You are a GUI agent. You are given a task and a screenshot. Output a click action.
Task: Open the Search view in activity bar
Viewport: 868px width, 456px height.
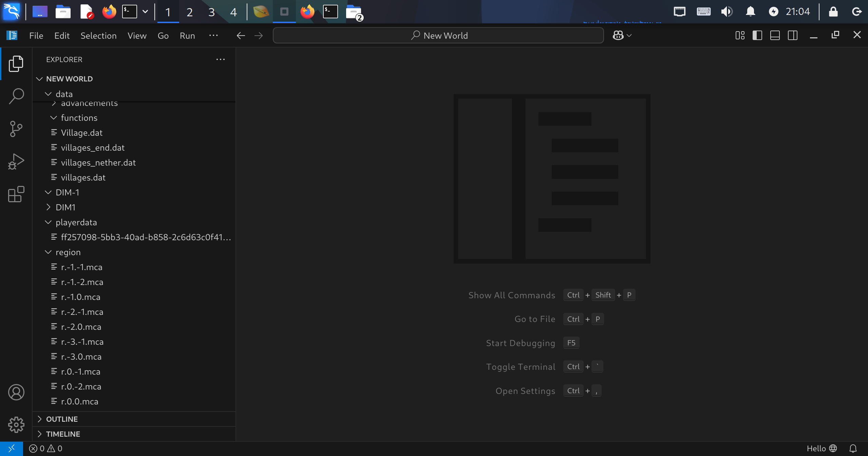pyautogui.click(x=16, y=96)
